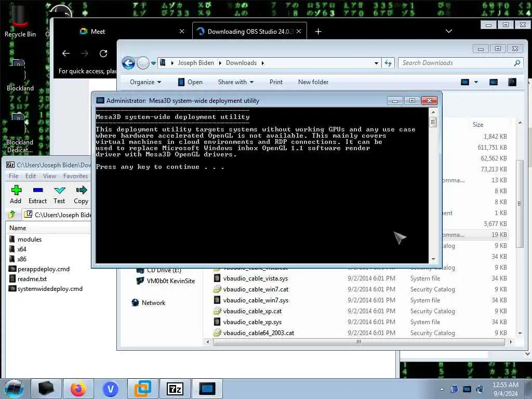The width and height of the screenshot is (532, 399).
Task: Go up one folder in 7-Zip
Action: (12, 215)
